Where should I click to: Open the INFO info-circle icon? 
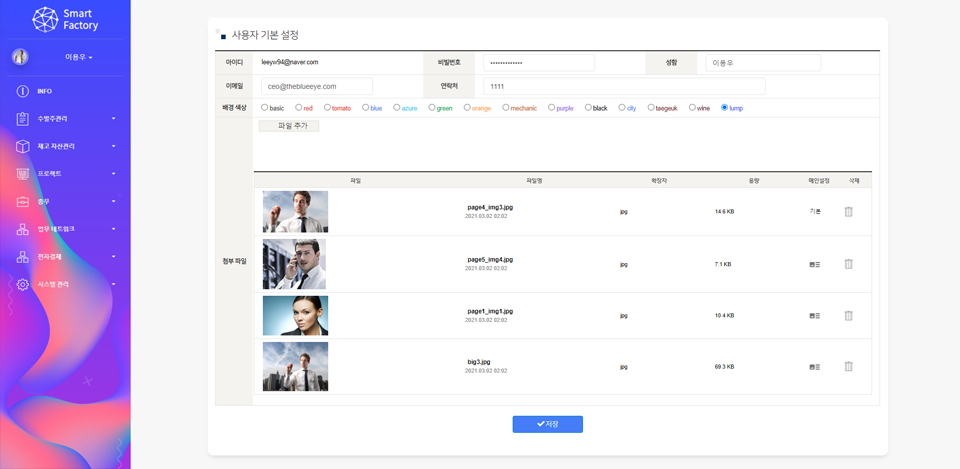click(x=23, y=91)
